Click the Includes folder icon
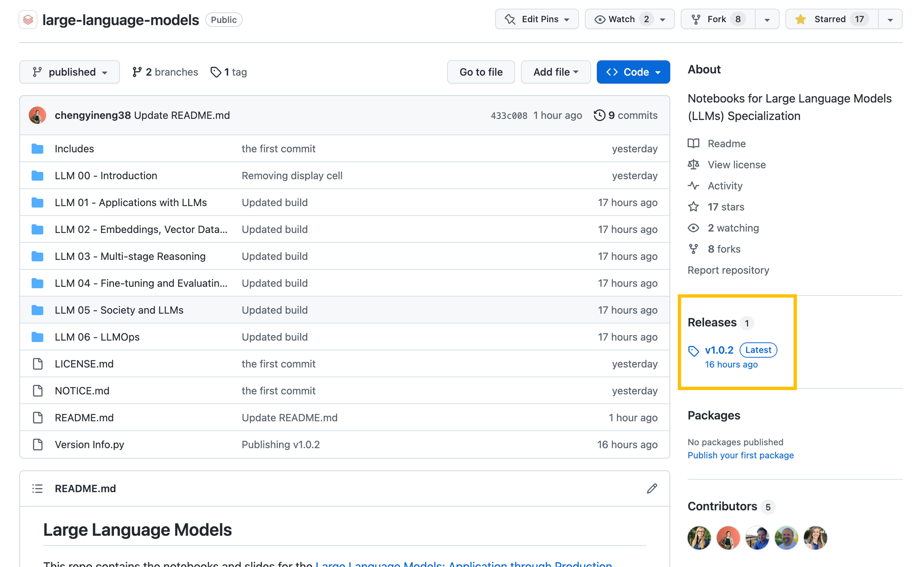This screenshot has width=924, height=567. 37,149
